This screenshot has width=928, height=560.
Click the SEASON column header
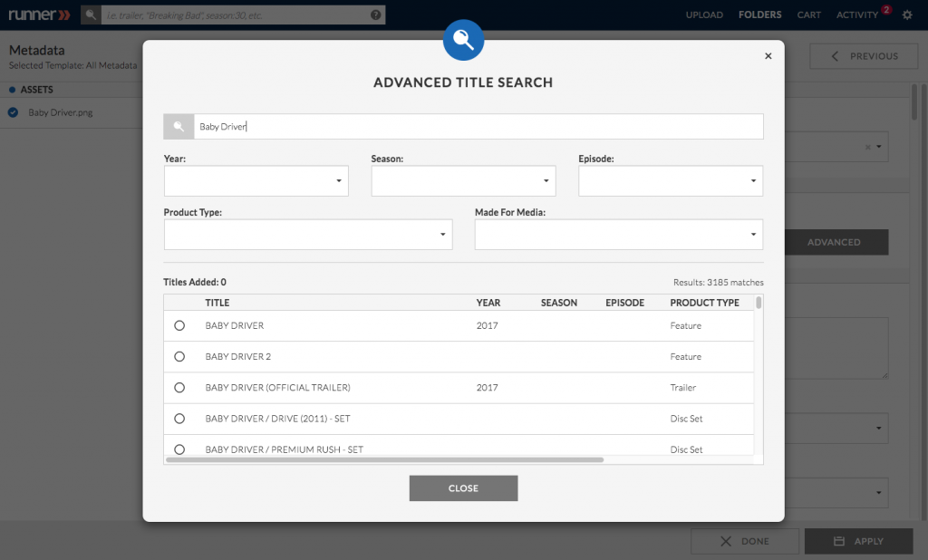pyautogui.click(x=558, y=303)
